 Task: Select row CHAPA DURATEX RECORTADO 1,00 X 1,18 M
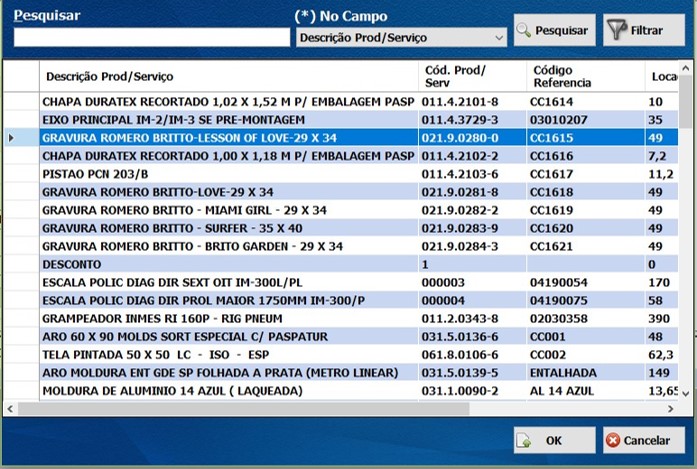pyautogui.click(x=358, y=156)
